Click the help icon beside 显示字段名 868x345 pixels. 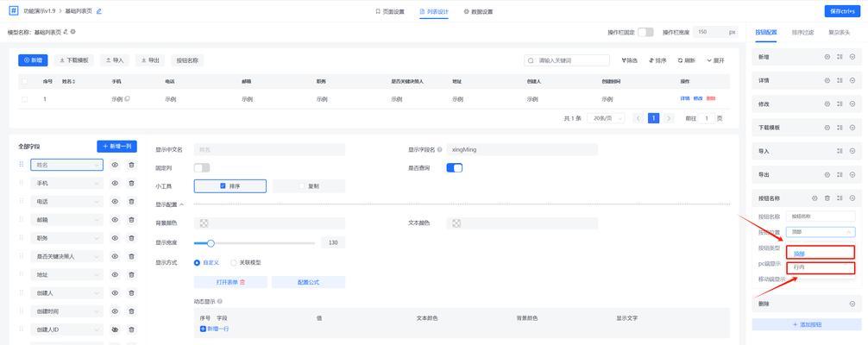pyautogui.click(x=439, y=149)
